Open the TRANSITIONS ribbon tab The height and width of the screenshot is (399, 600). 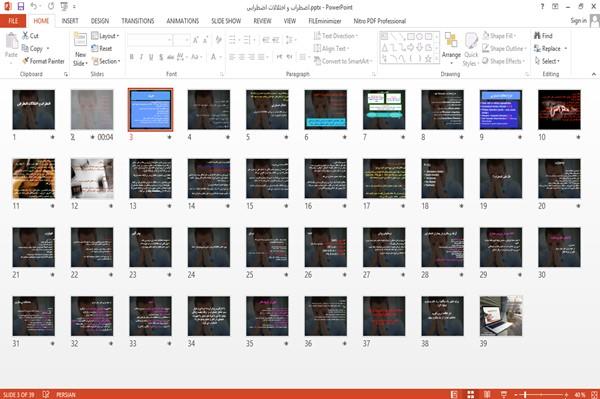point(138,21)
